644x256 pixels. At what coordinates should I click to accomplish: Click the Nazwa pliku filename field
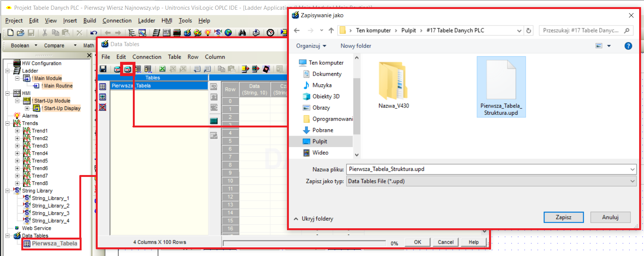point(491,169)
